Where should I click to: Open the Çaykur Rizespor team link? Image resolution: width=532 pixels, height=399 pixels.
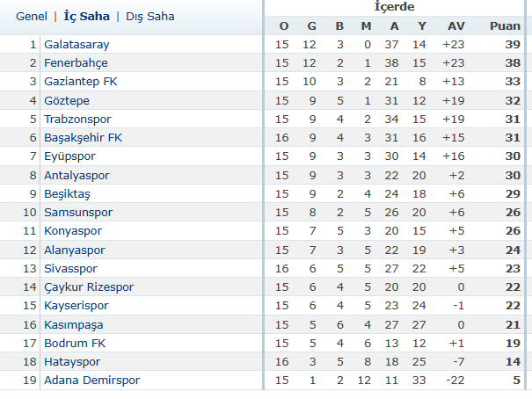(x=89, y=287)
